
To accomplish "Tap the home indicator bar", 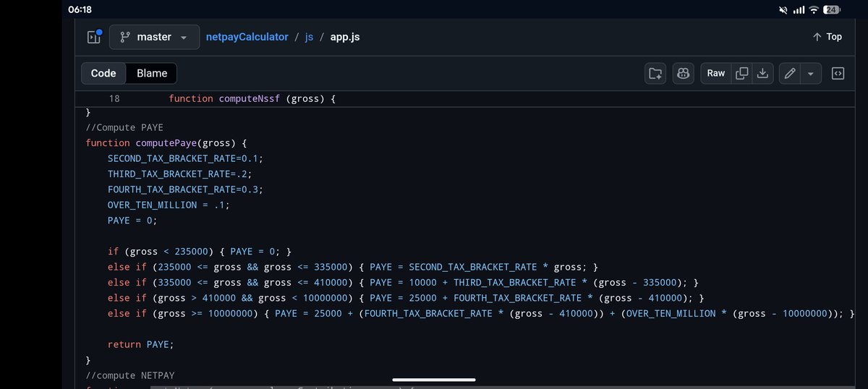I will tap(434, 379).
